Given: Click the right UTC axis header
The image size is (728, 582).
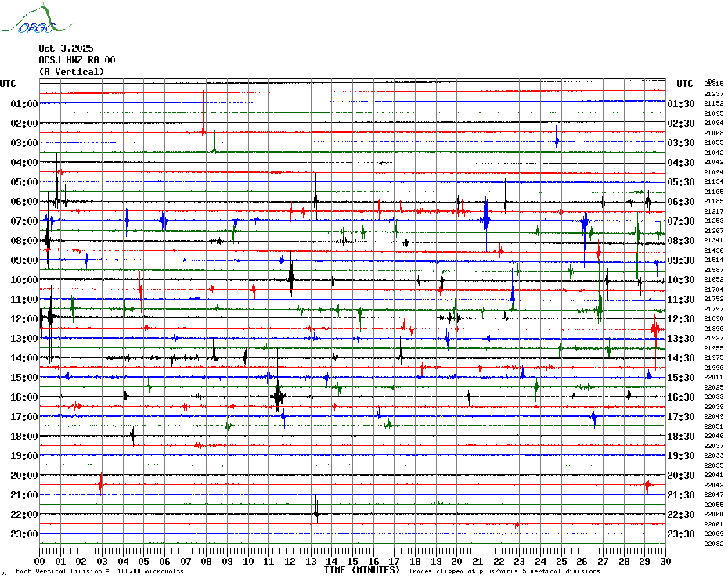Looking at the screenshot, I should point(684,84).
